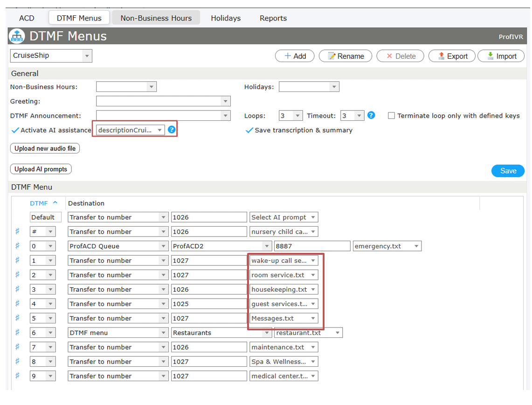Click the hash icon on row 2

click(17, 275)
